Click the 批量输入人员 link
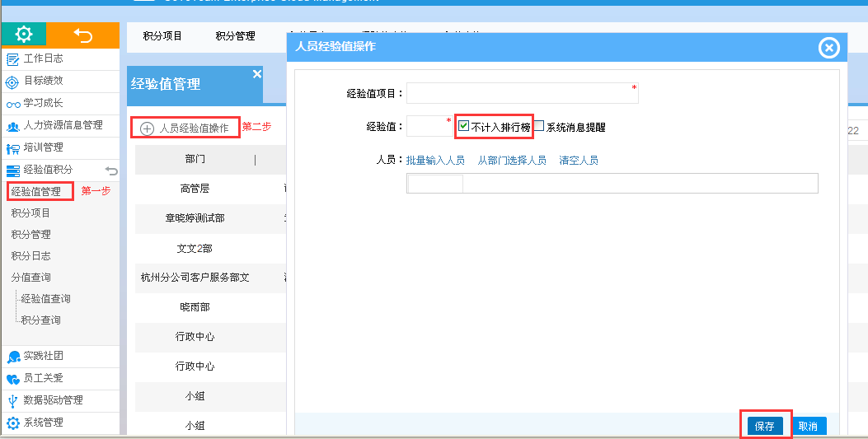The width and height of the screenshot is (868, 439). click(x=435, y=161)
